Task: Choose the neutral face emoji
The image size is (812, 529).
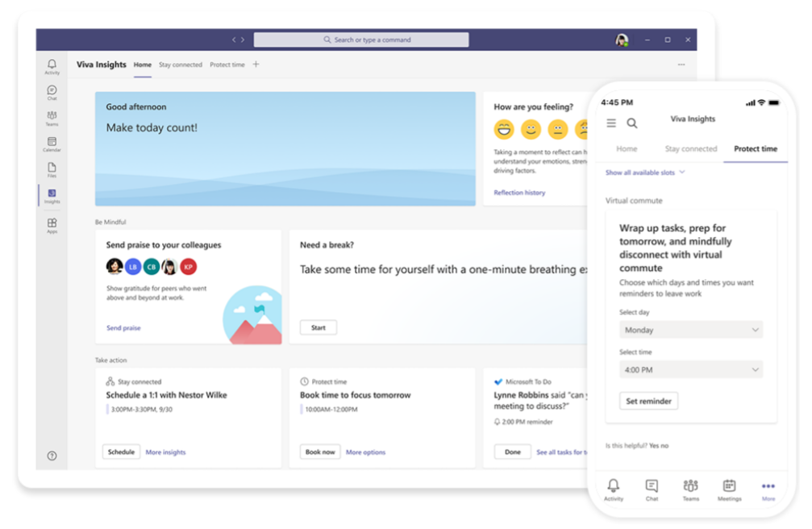Action: 558,129
